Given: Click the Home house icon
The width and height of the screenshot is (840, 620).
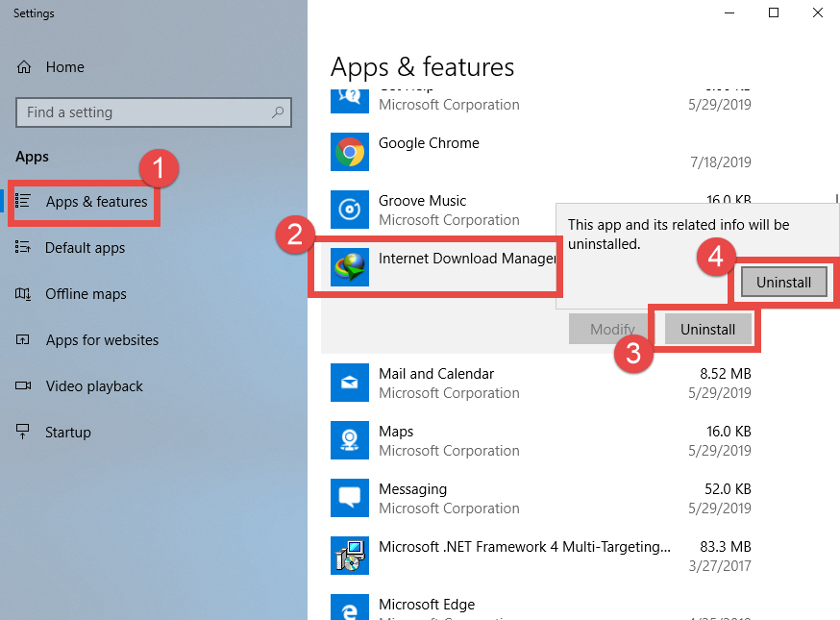Looking at the screenshot, I should point(24,67).
